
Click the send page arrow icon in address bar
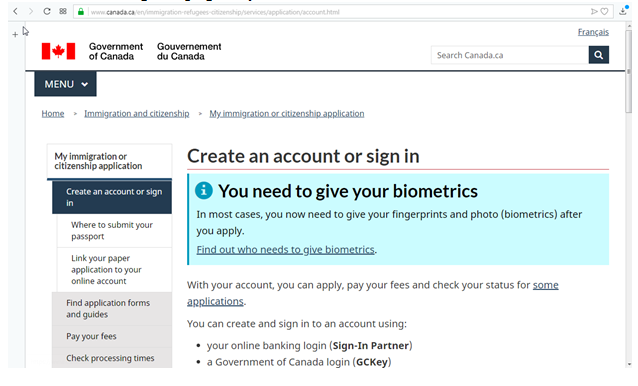(594, 12)
